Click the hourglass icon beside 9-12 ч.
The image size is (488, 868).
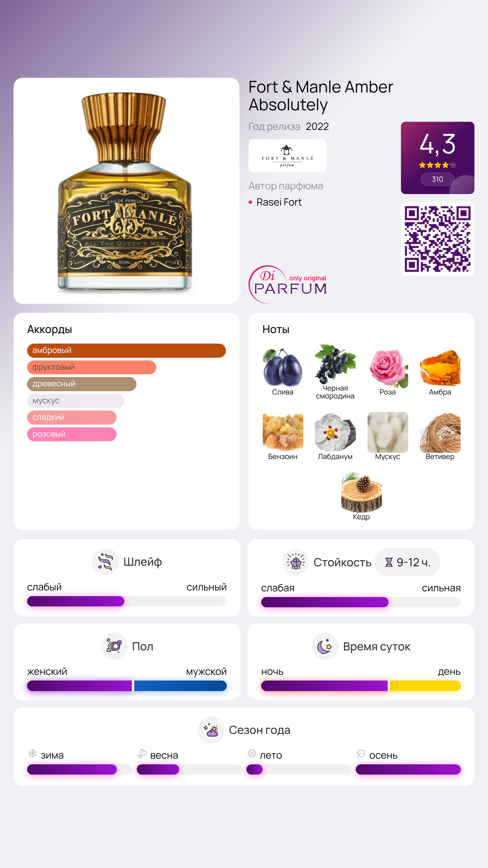point(389,562)
